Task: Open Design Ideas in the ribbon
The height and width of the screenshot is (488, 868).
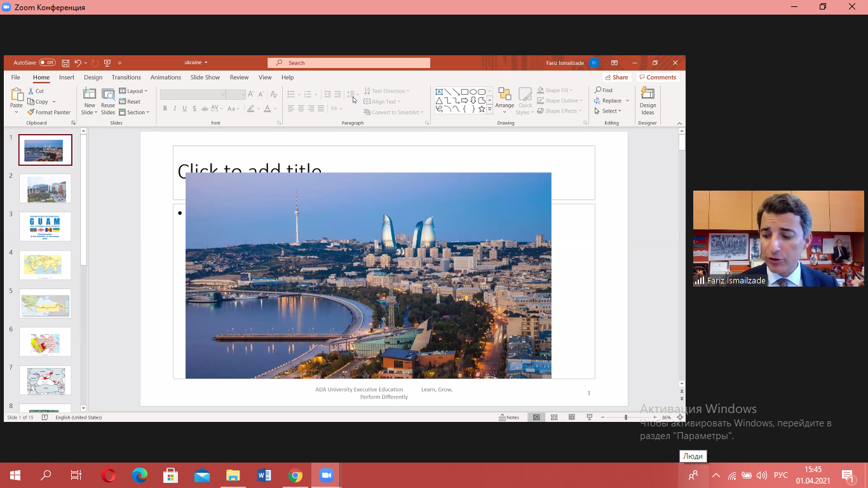Action: tap(648, 102)
